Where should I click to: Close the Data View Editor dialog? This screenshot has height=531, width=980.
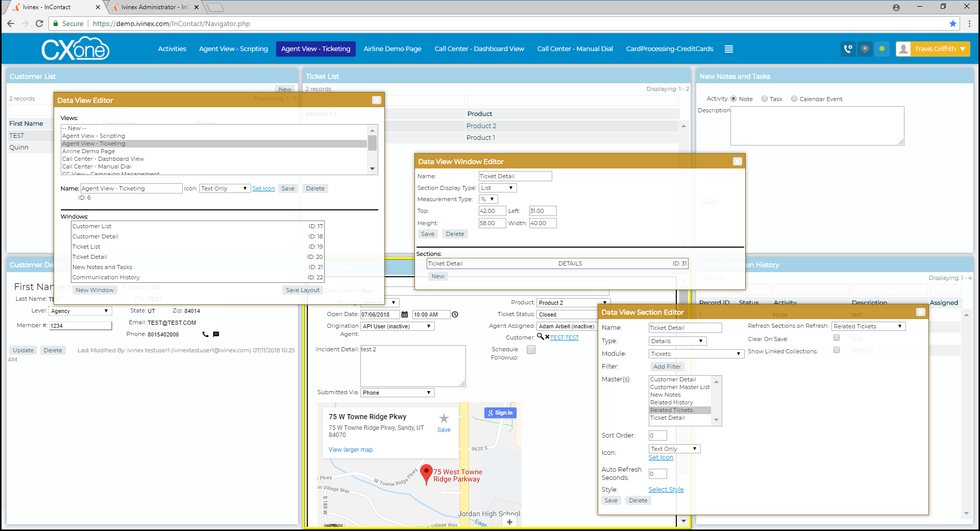[x=377, y=100]
